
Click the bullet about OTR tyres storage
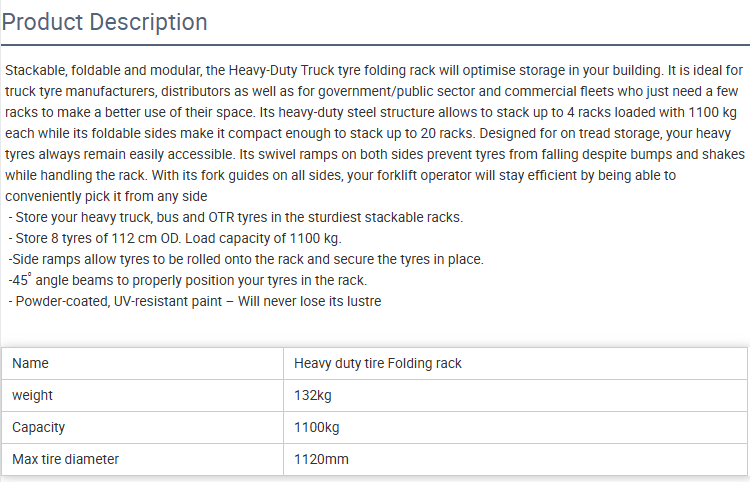pyautogui.click(x=236, y=218)
